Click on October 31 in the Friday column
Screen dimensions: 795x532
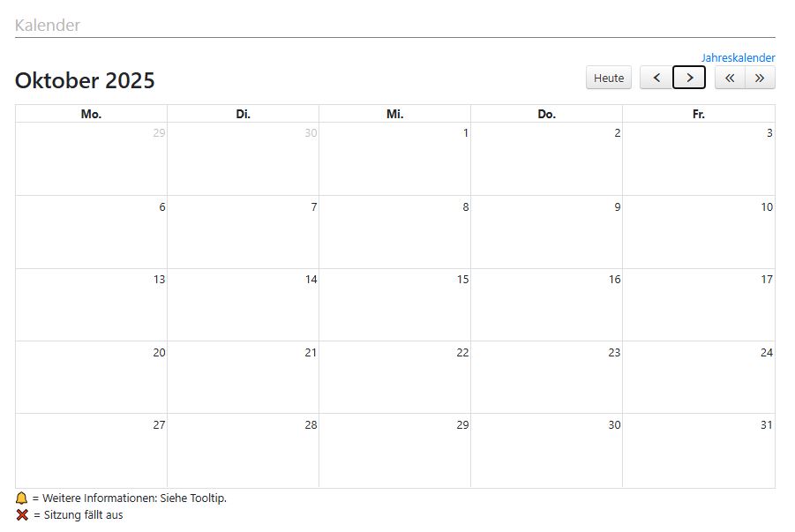[698, 450]
